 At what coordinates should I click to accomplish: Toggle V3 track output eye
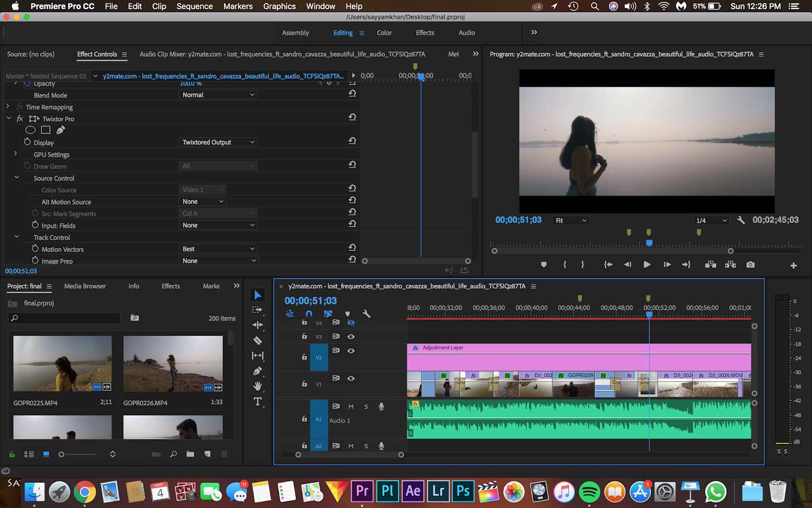351,336
